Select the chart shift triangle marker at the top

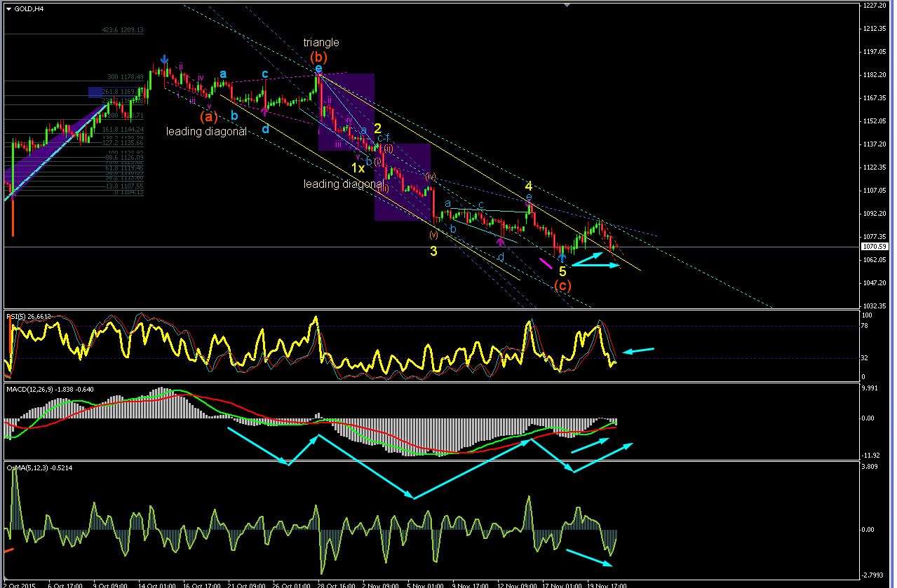pyautogui.click(x=567, y=6)
